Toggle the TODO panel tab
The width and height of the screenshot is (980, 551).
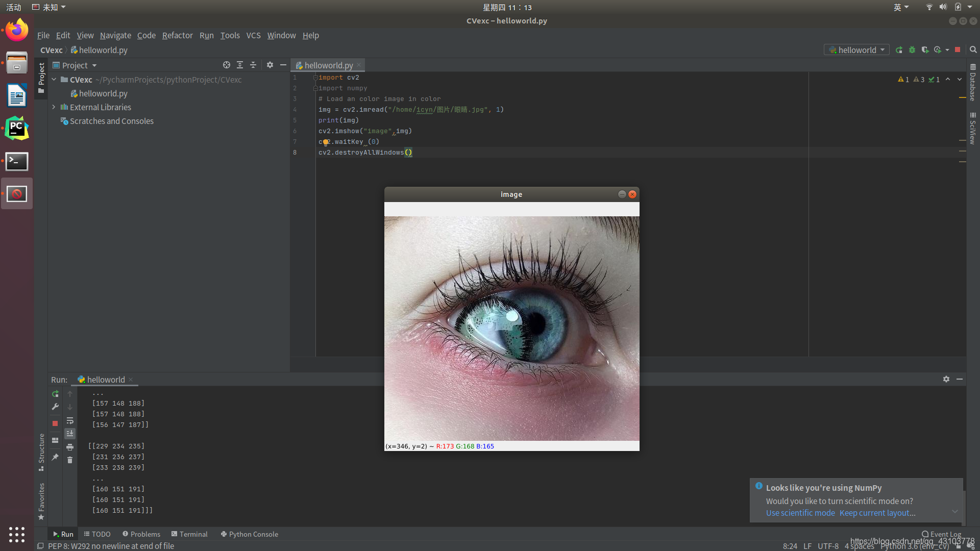point(99,534)
